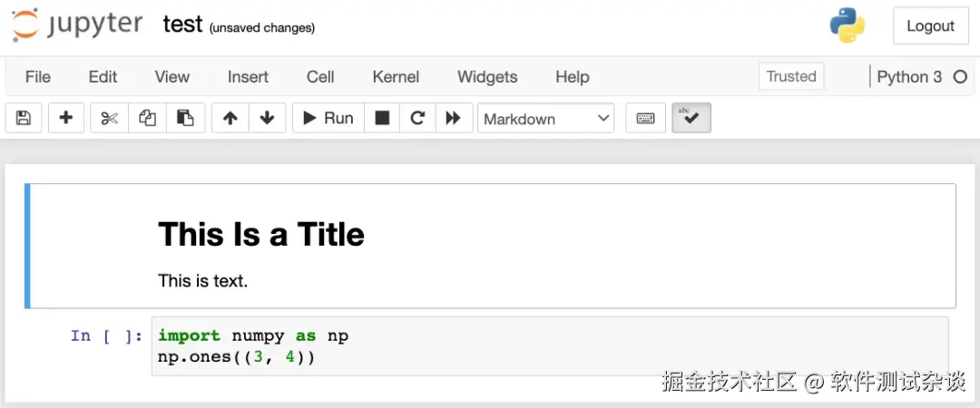Open the command palette keyboard icon
This screenshot has height=408, width=980.
pyautogui.click(x=646, y=118)
